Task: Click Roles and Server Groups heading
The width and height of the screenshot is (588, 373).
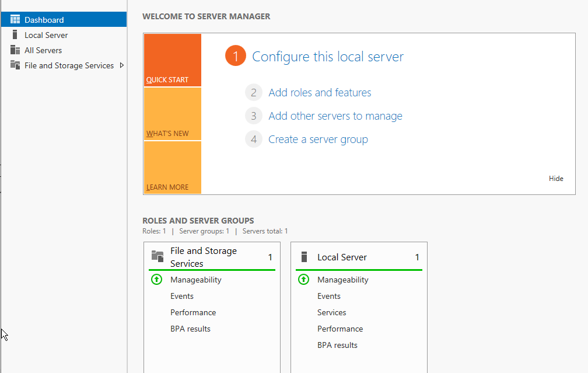Action: (x=198, y=221)
